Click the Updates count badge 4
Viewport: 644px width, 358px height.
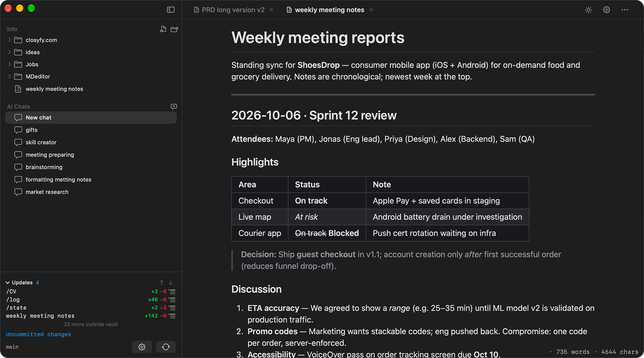[37, 283]
